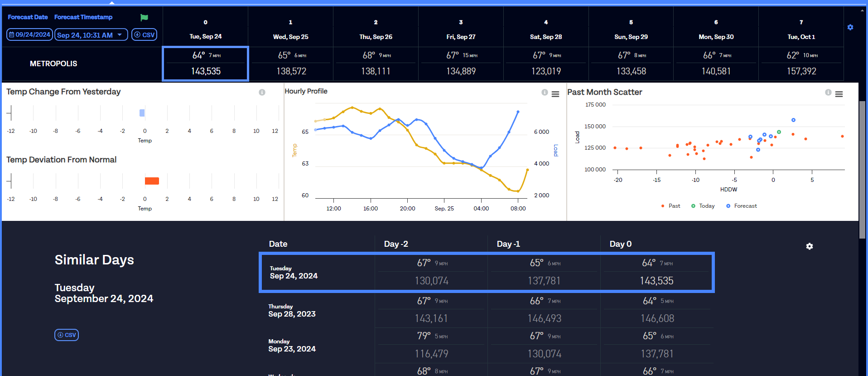Image resolution: width=868 pixels, height=376 pixels.
Task: Click the 138,572 load value
Action: pos(291,71)
